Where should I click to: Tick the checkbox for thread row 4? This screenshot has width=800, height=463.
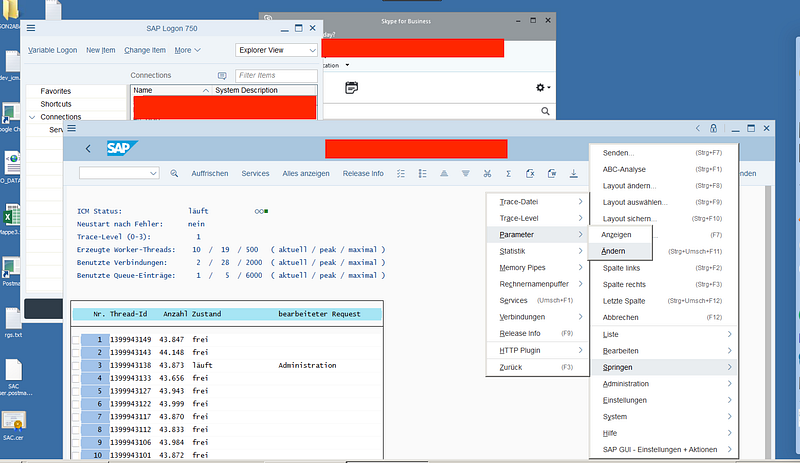[76, 378]
